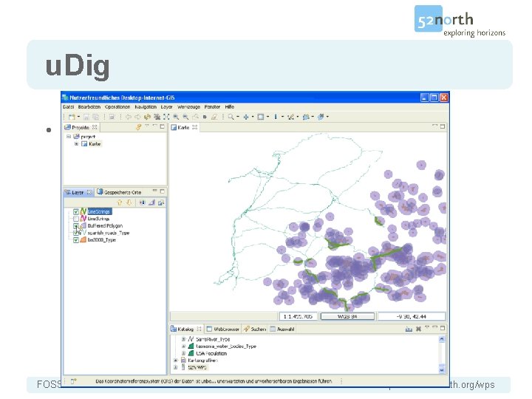
Task: Select the USA Population catalog item
Action: pos(211,353)
